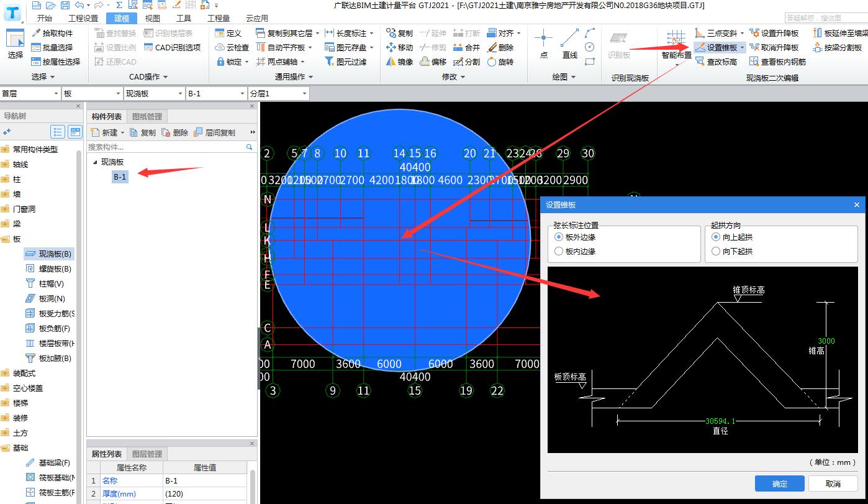Click 取消升降板 cancel raised slab tool
Image resolution: width=868 pixels, height=504 pixels.
774,47
